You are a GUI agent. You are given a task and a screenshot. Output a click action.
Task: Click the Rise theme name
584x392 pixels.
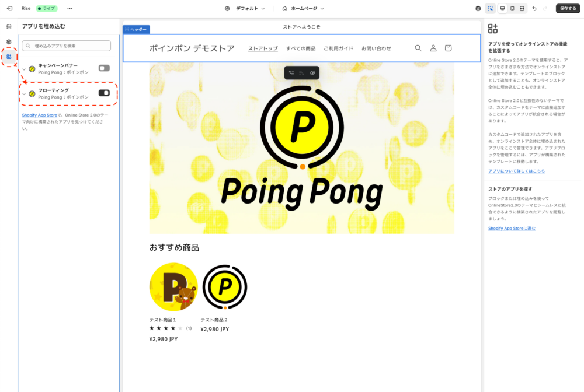click(x=26, y=8)
